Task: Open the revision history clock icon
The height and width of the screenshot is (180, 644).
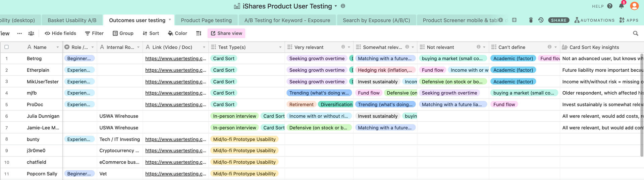Action: point(541,20)
